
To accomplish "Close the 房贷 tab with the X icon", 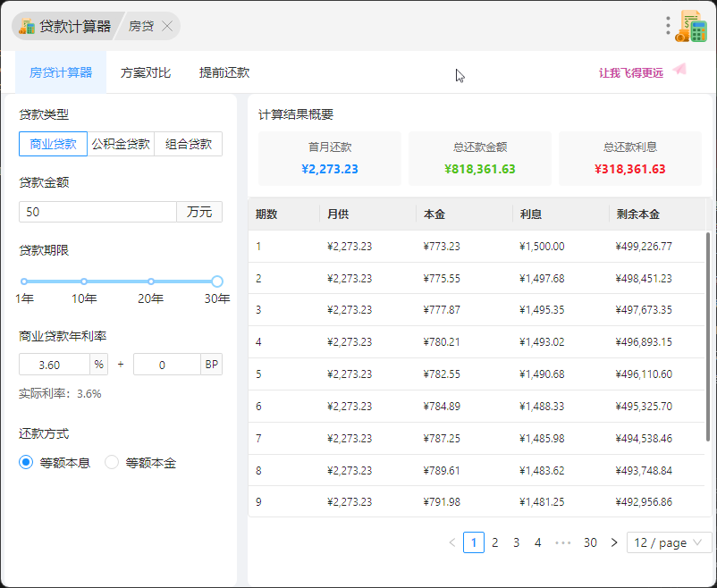I will pyautogui.click(x=167, y=27).
